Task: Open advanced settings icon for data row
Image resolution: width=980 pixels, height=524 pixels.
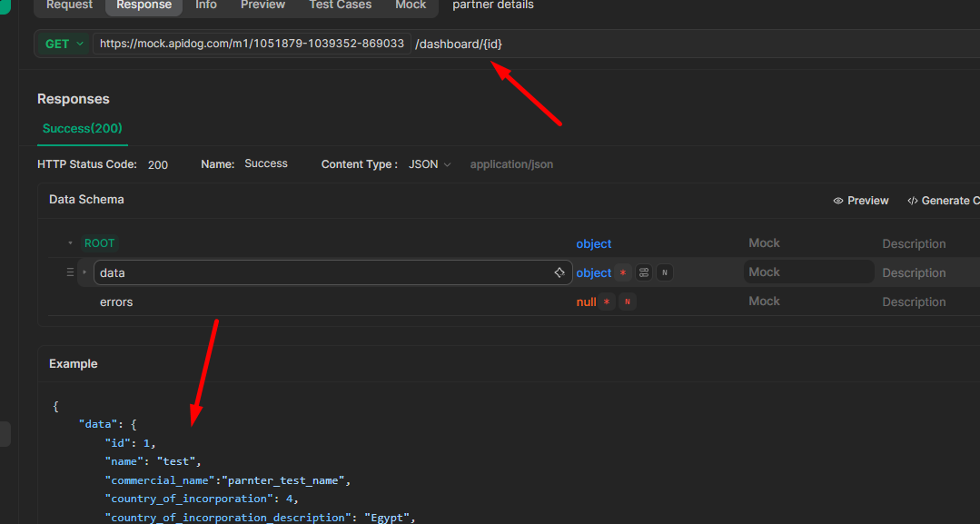Action: pyautogui.click(x=644, y=272)
